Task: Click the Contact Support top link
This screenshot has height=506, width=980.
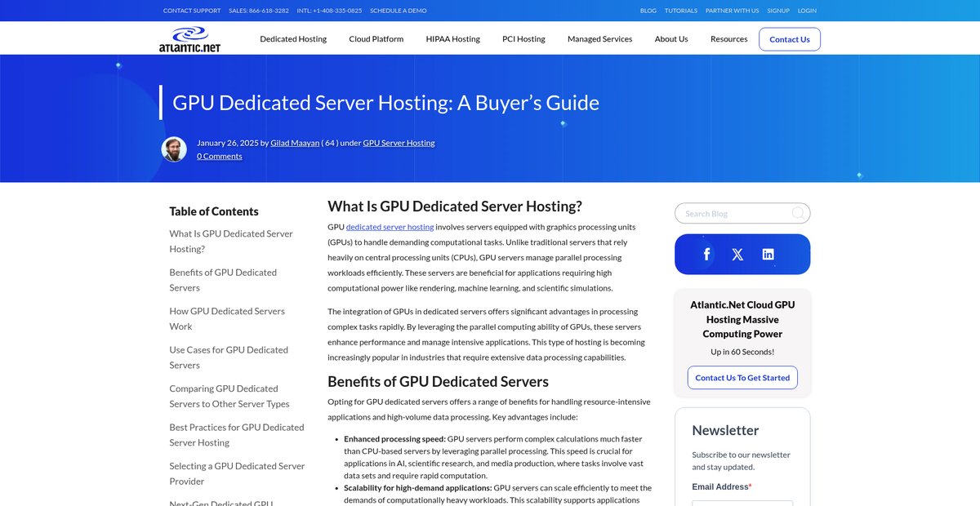Action: [192, 11]
